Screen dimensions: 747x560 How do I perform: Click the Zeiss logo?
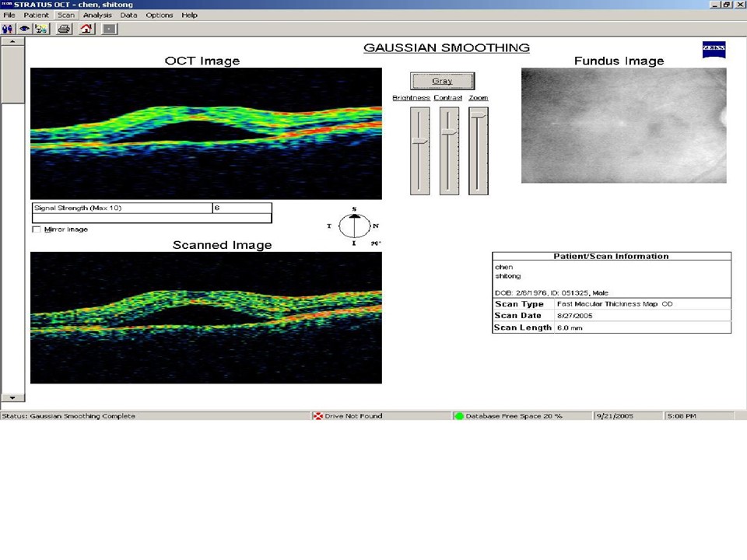714,49
